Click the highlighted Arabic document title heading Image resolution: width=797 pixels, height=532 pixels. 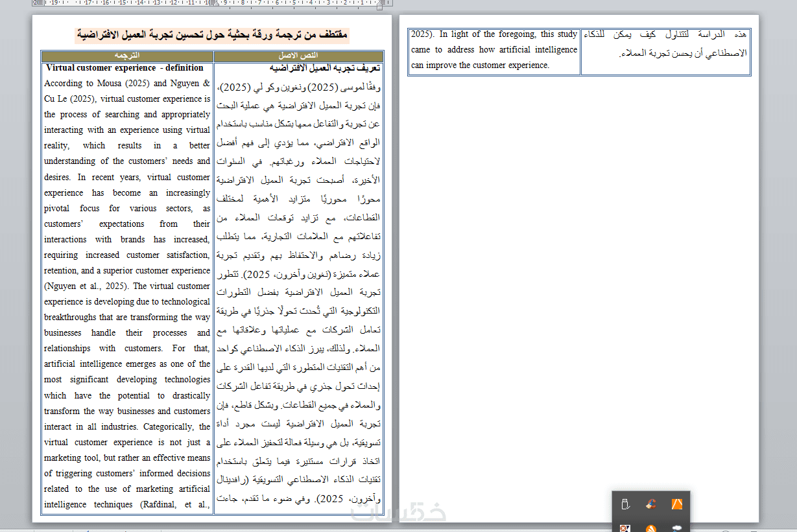point(212,34)
